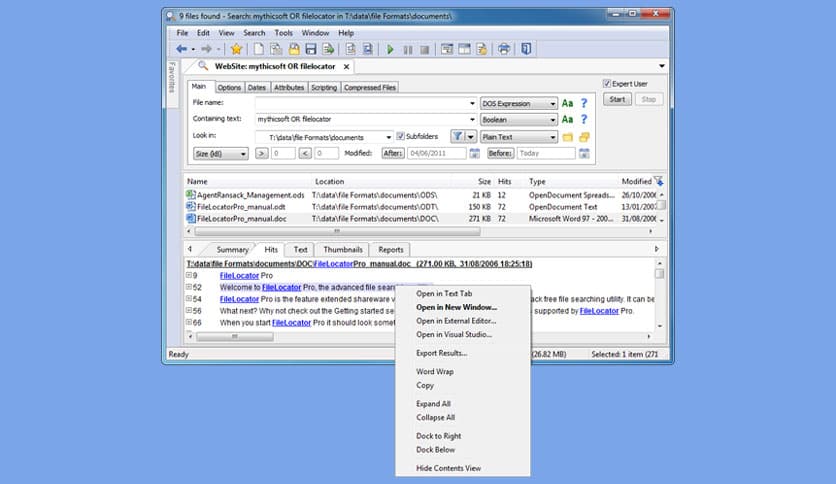Select Export Results from the context menu
The height and width of the screenshot is (484, 836).
click(x=441, y=353)
